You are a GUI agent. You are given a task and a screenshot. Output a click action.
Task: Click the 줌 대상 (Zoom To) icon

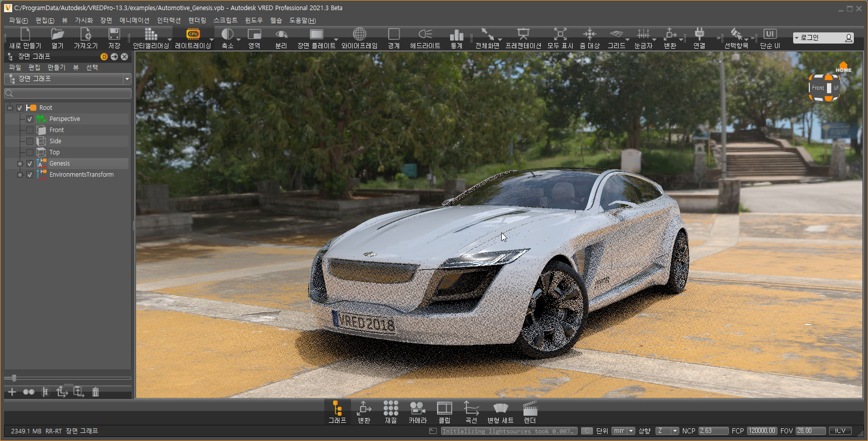click(590, 34)
